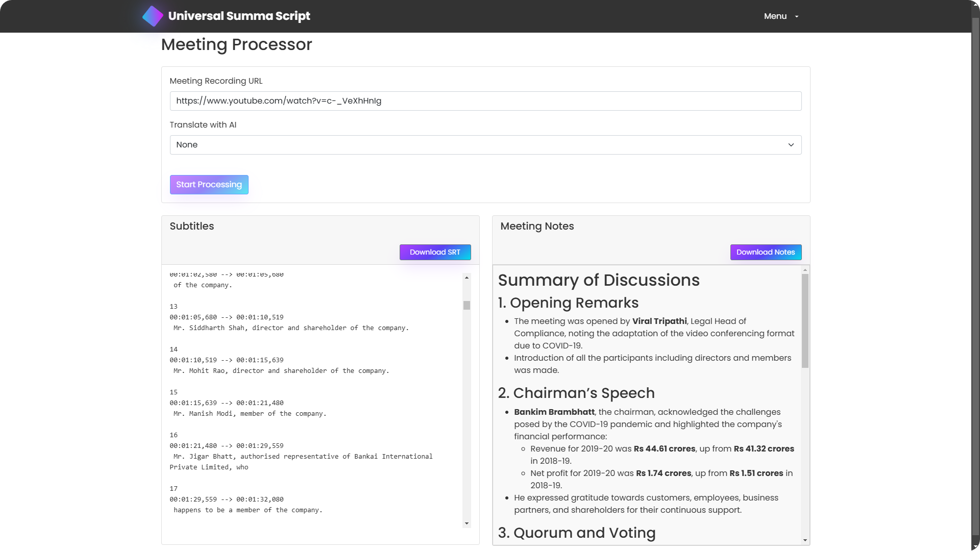Click Download Notes button

coord(765,252)
